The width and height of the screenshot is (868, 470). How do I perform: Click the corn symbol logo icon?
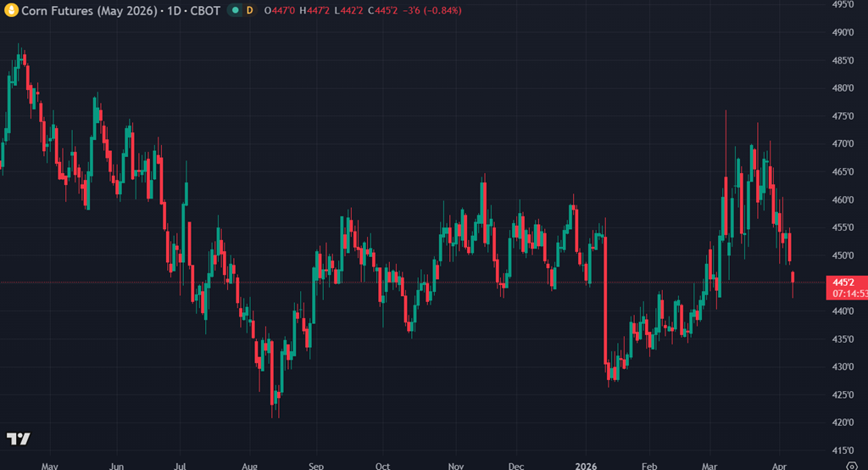click(x=11, y=9)
